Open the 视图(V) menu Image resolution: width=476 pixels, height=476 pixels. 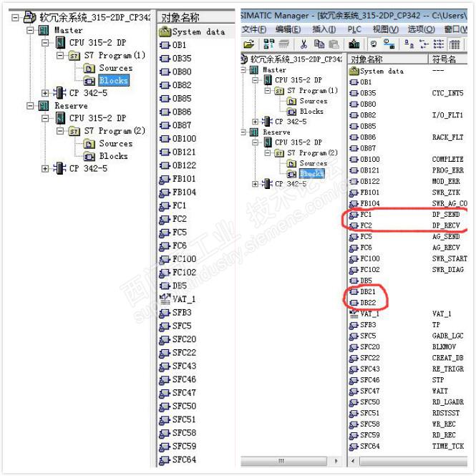pyautogui.click(x=386, y=29)
